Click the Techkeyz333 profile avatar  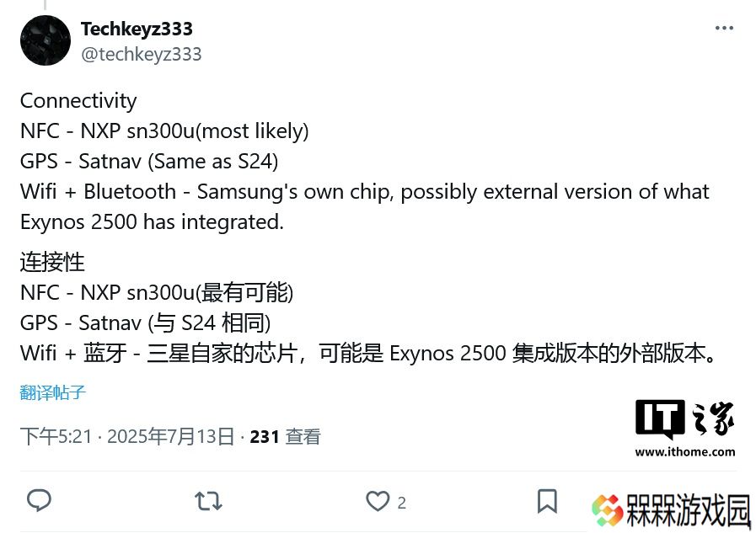click(x=46, y=40)
